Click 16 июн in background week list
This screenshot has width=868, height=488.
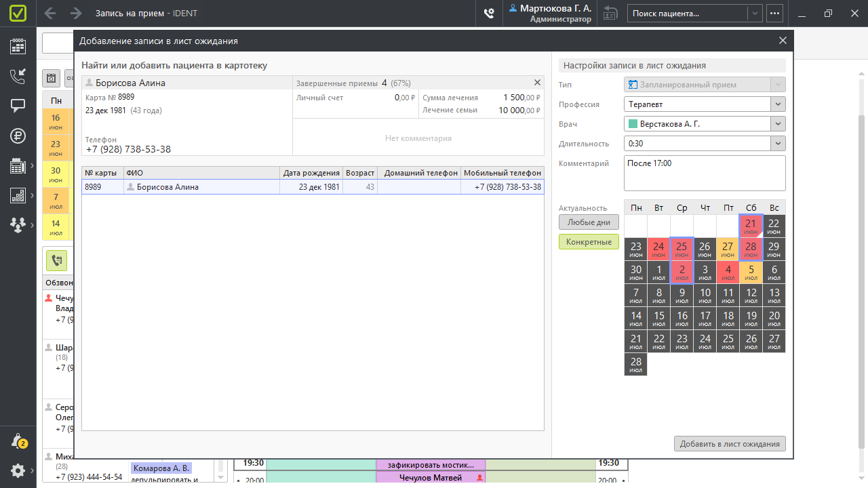[56, 121]
